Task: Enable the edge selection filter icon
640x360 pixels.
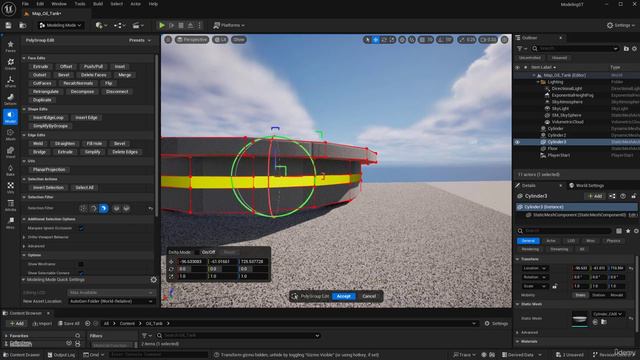Action: [93, 209]
